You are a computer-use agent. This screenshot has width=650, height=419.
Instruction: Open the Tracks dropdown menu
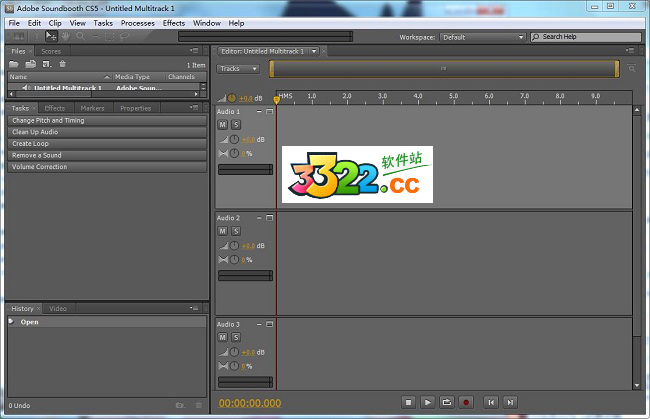click(x=238, y=69)
